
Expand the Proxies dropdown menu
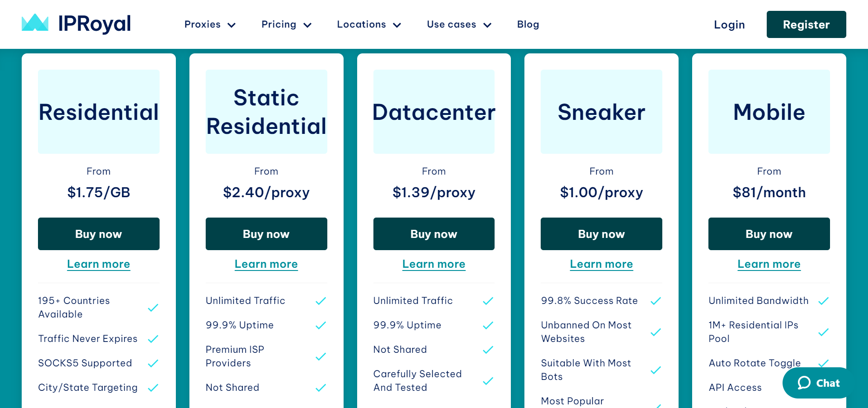point(210,24)
